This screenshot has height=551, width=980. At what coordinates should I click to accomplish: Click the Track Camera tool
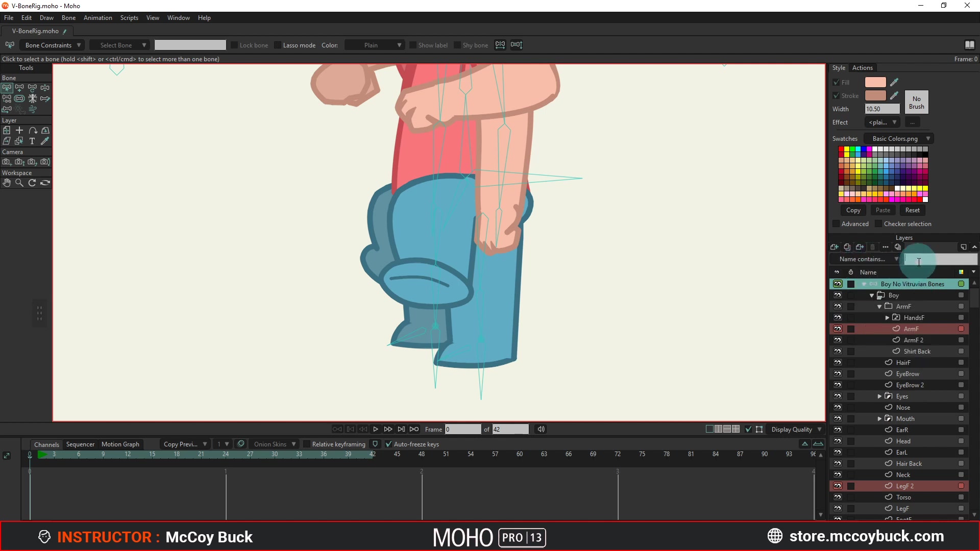(x=7, y=162)
